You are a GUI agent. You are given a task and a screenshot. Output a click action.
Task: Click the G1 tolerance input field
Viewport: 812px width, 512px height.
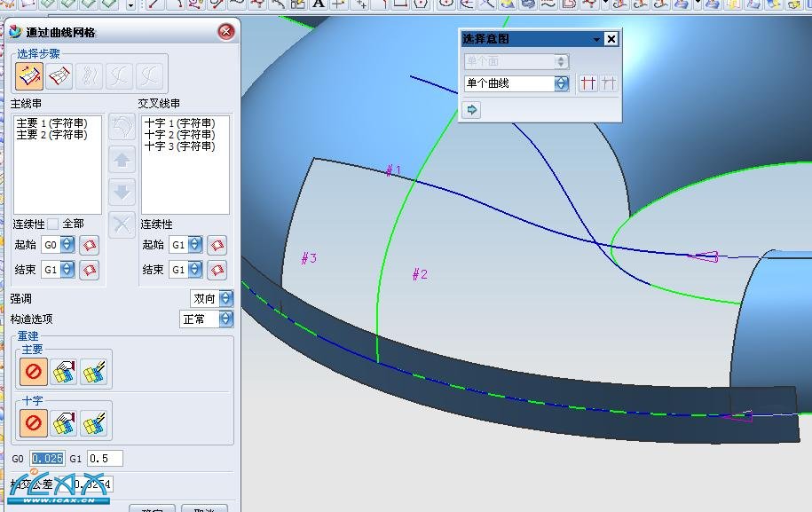[x=104, y=459]
